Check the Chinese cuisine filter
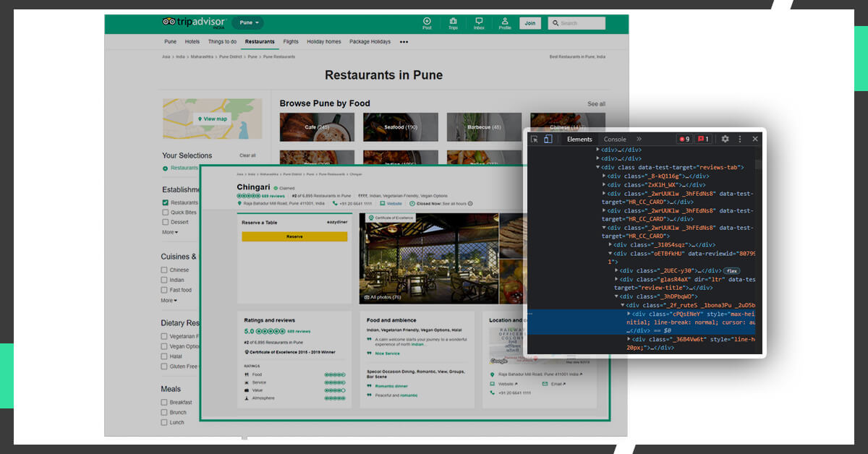Image resolution: width=868 pixels, height=454 pixels. (x=164, y=269)
